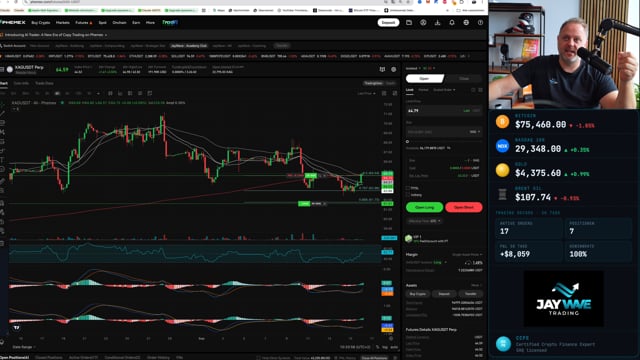Switch order panel to Close
Screen dimensions: 640x360
coord(464,78)
